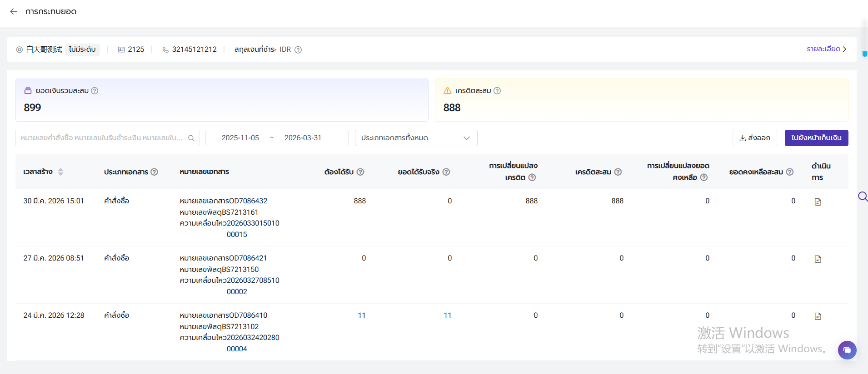868x374 pixels.
Task: Click the ส่งออก export button
Action: point(754,138)
